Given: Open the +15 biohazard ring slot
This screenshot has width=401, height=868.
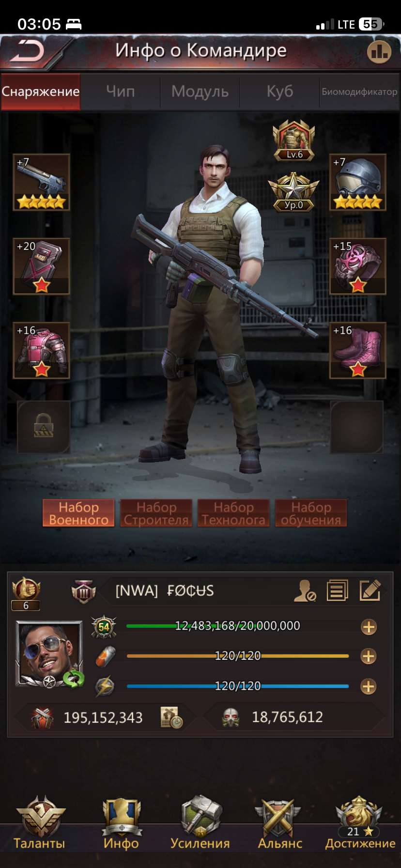Looking at the screenshot, I should 357,266.
